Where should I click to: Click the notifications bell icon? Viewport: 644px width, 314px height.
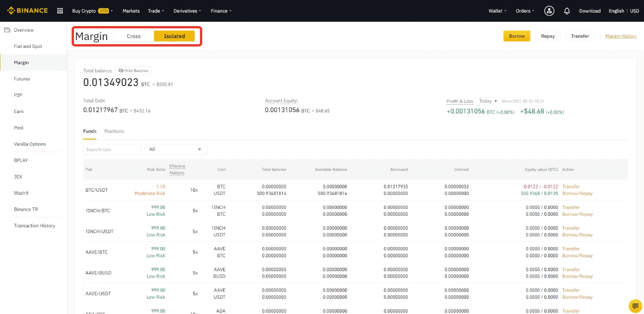pos(567,11)
